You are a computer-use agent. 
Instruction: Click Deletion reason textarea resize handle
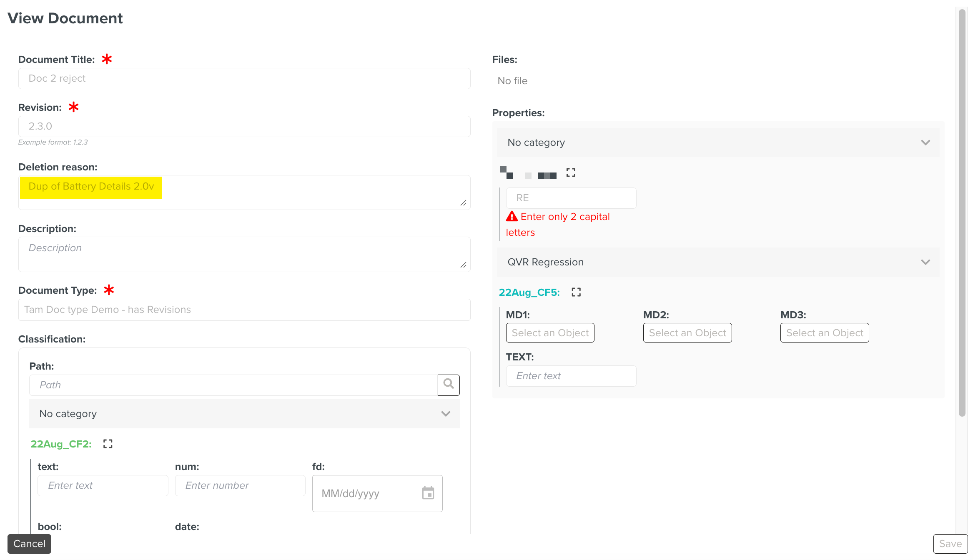click(463, 203)
